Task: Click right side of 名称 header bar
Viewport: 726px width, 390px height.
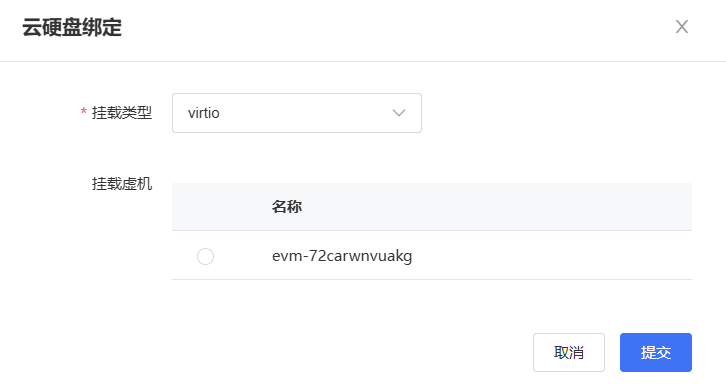Action: pos(556,207)
